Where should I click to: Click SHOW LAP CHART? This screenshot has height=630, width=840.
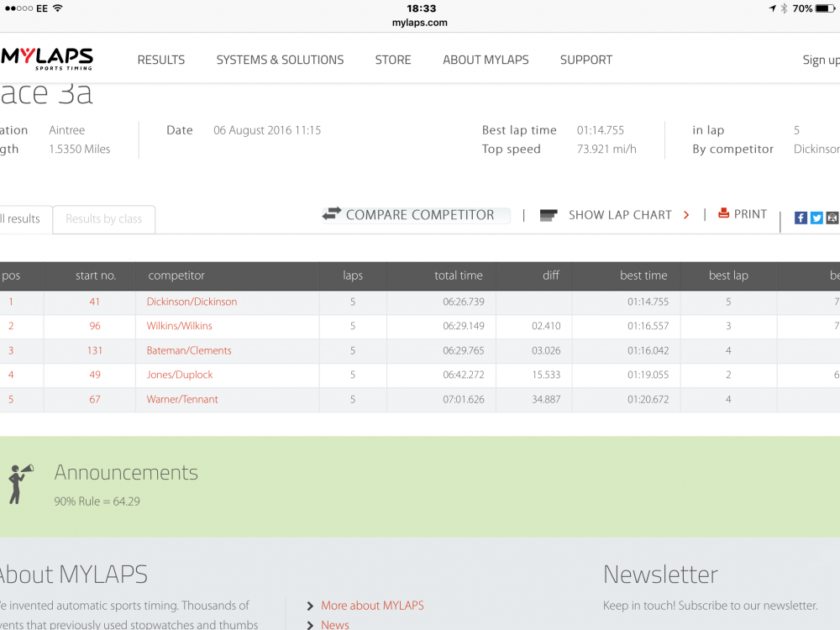click(x=620, y=215)
